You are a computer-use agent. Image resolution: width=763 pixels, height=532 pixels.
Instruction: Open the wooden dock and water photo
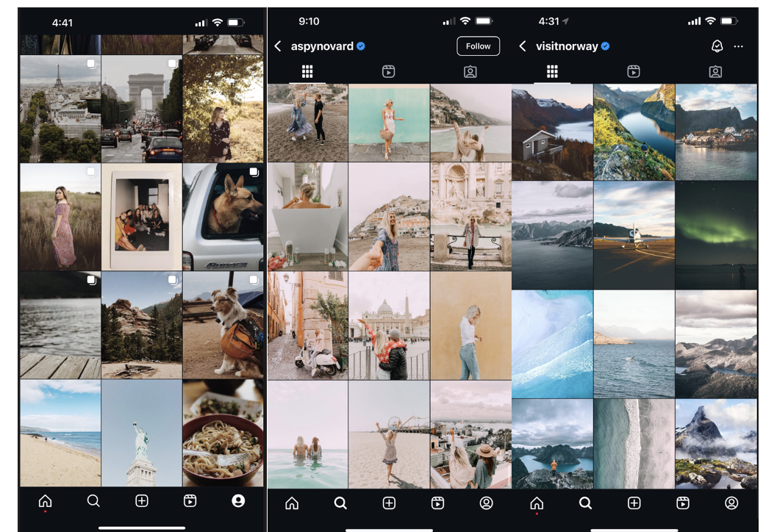pos(60,325)
